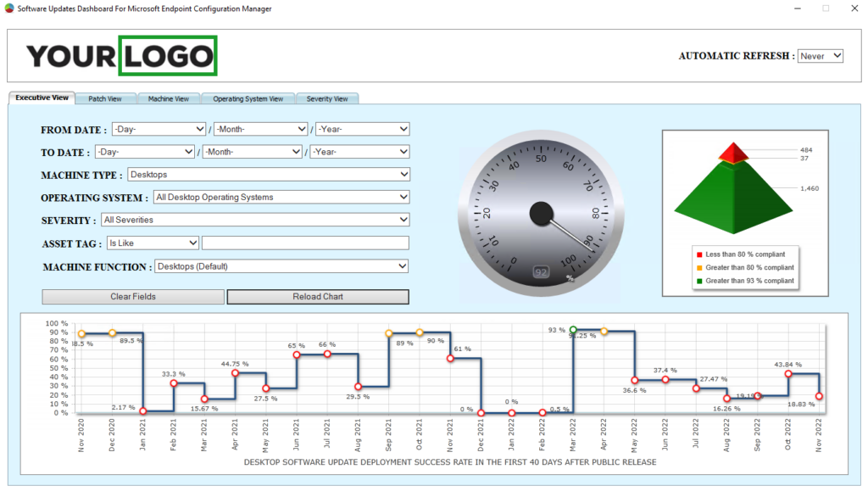Image resolution: width=868 pixels, height=497 pixels.
Task: Open the AUTOMATIC REFRESH dropdown set to Never
Action: [x=820, y=55]
